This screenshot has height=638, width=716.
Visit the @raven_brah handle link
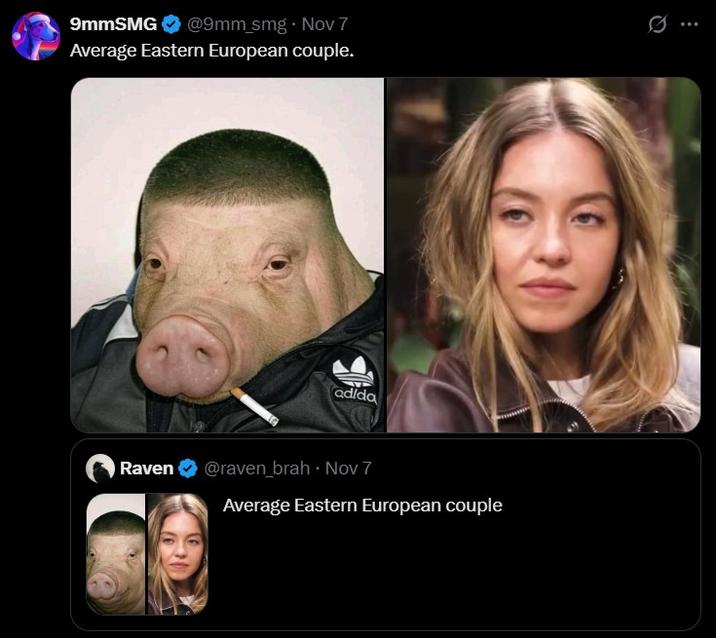(257, 468)
